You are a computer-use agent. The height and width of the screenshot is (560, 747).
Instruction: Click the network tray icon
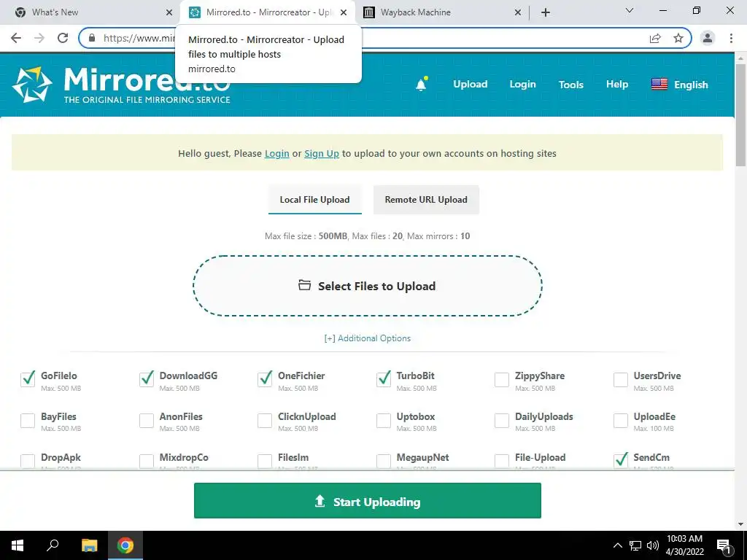[635, 545]
